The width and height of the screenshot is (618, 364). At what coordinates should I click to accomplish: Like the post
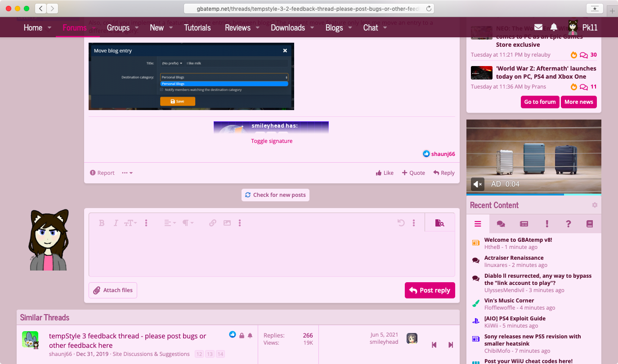tap(385, 173)
